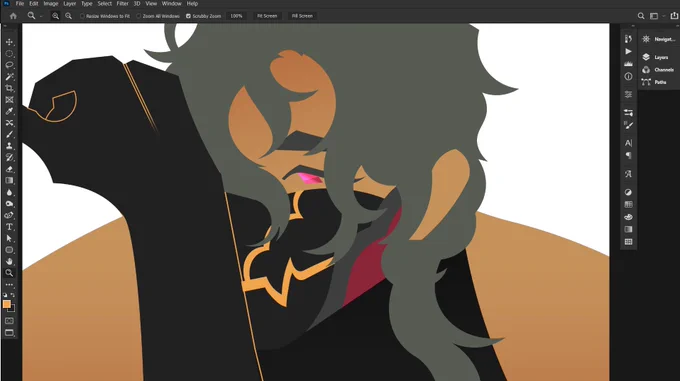The image size is (680, 381).
Task: Open the Filter menu
Action: point(123,3)
